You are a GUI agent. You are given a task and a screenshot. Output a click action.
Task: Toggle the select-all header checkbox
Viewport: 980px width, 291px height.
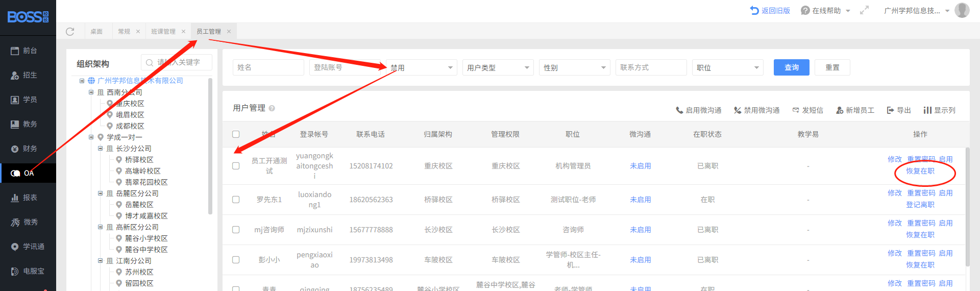point(236,134)
